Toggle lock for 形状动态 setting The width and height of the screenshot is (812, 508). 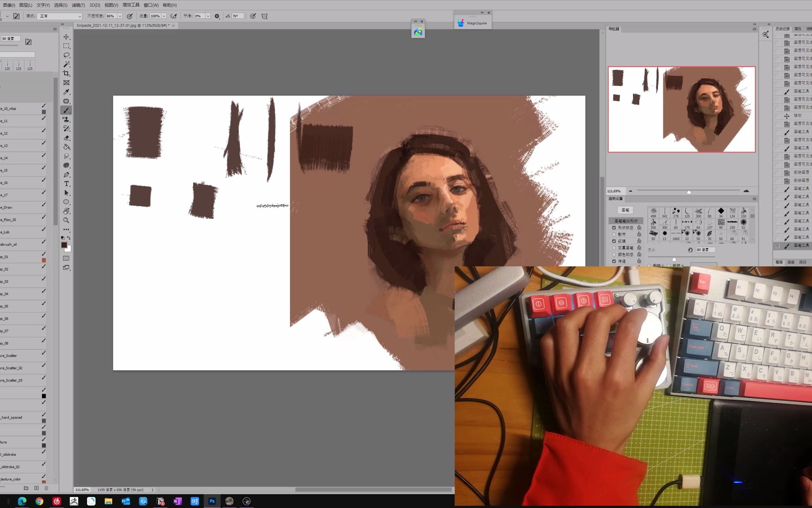[639, 228]
